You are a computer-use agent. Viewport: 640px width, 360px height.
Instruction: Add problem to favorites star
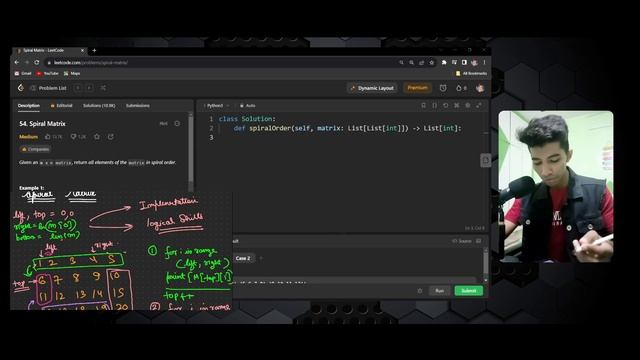click(x=97, y=137)
